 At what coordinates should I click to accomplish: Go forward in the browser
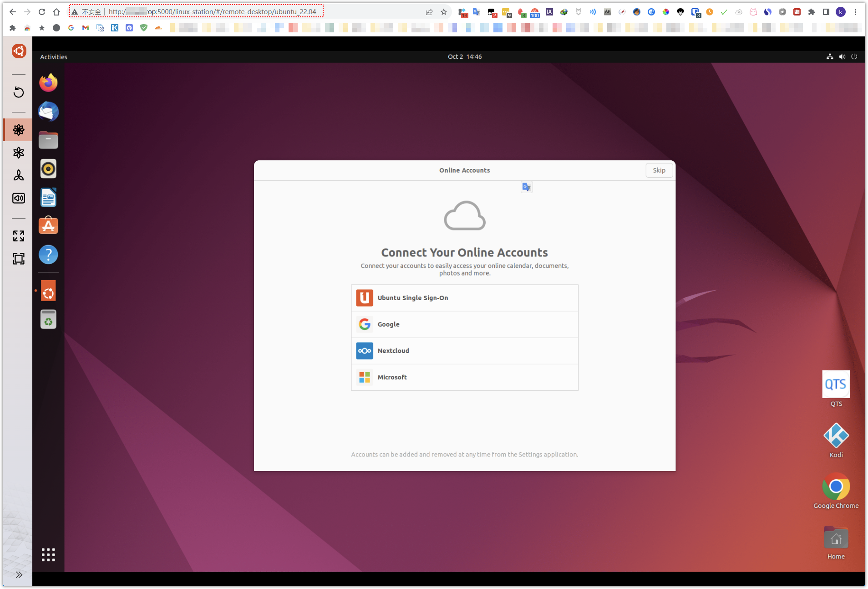coord(27,12)
